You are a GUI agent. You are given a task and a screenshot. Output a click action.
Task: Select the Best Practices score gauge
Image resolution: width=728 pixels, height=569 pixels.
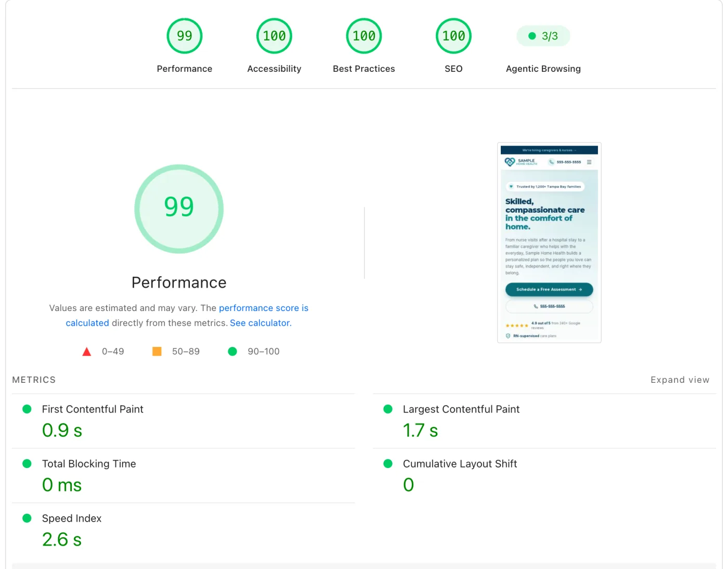click(364, 36)
